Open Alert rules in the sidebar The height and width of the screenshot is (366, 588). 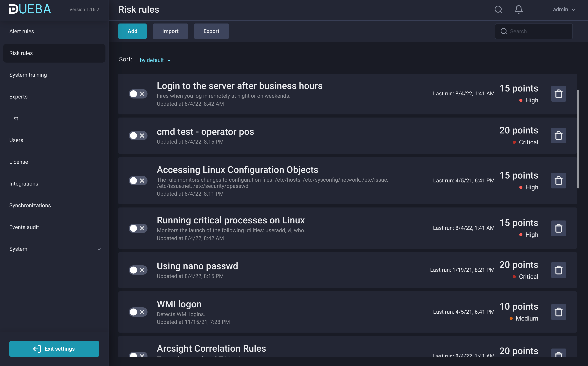[x=22, y=31]
